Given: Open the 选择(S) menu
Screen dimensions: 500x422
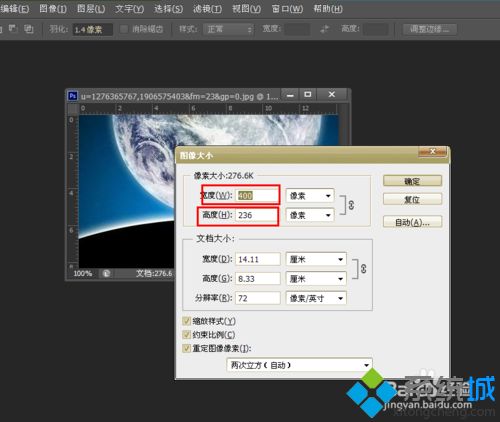Looking at the screenshot, I should (x=168, y=9).
